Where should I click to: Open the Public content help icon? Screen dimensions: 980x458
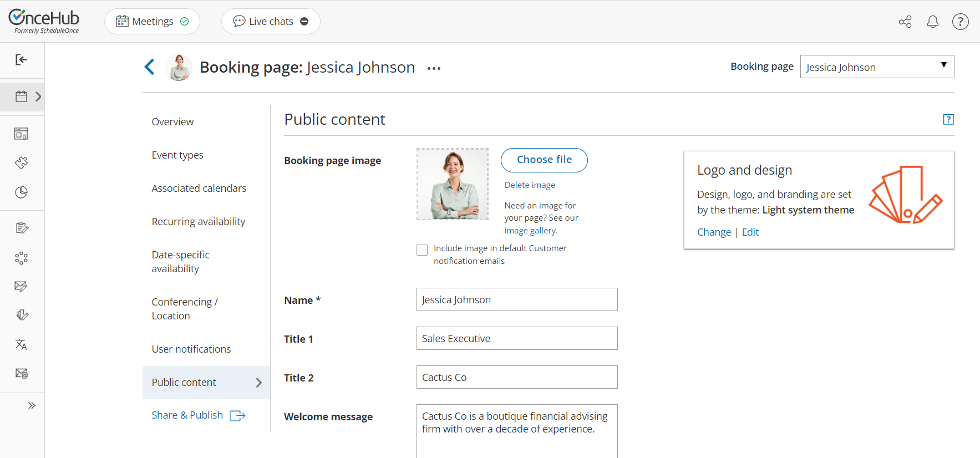click(948, 119)
